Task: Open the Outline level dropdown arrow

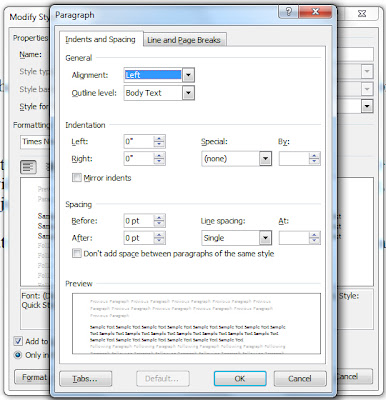Action: pos(188,93)
